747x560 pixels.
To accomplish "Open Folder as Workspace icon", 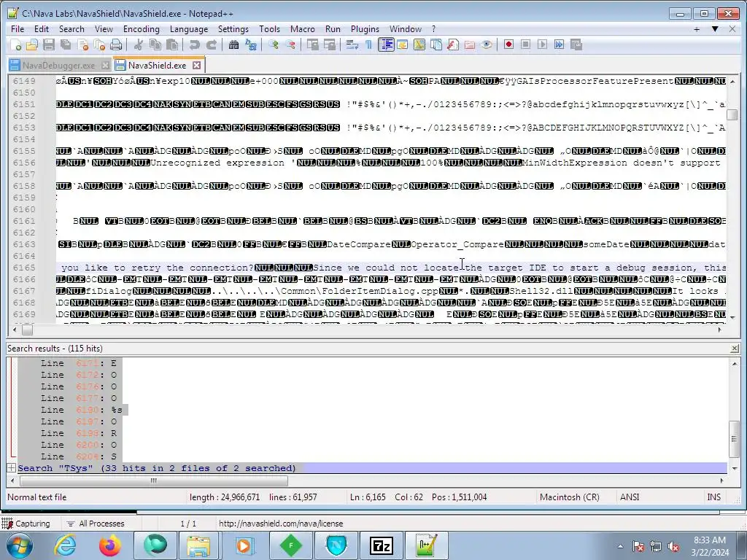I will coord(470,44).
